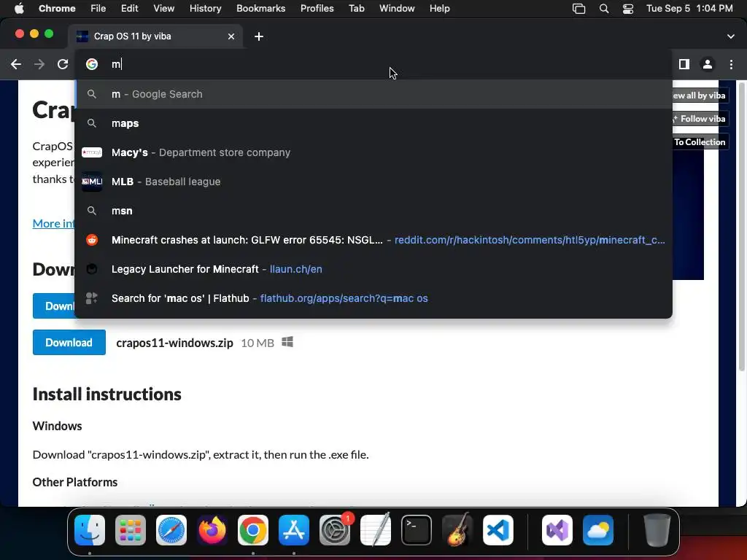The width and height of the screenshot is (747, 560).
Task: Click View all by viba button
Action: [x=700, y=96]
